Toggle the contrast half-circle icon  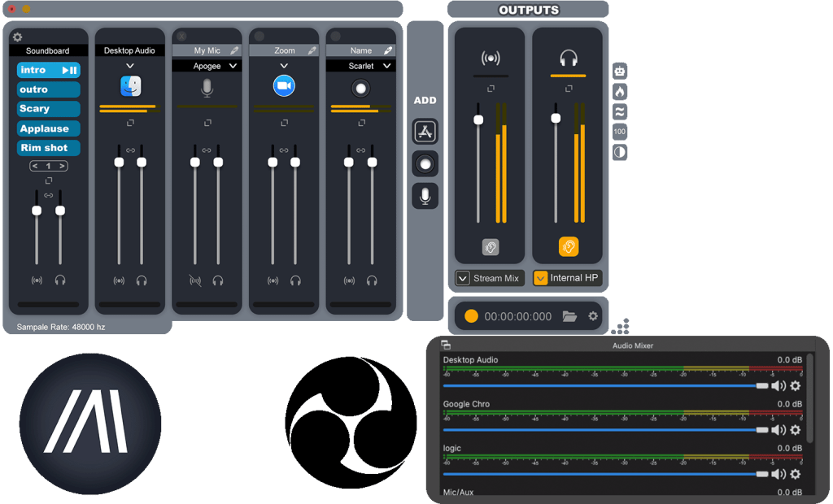pyautogui.click(x=620, y=153)
